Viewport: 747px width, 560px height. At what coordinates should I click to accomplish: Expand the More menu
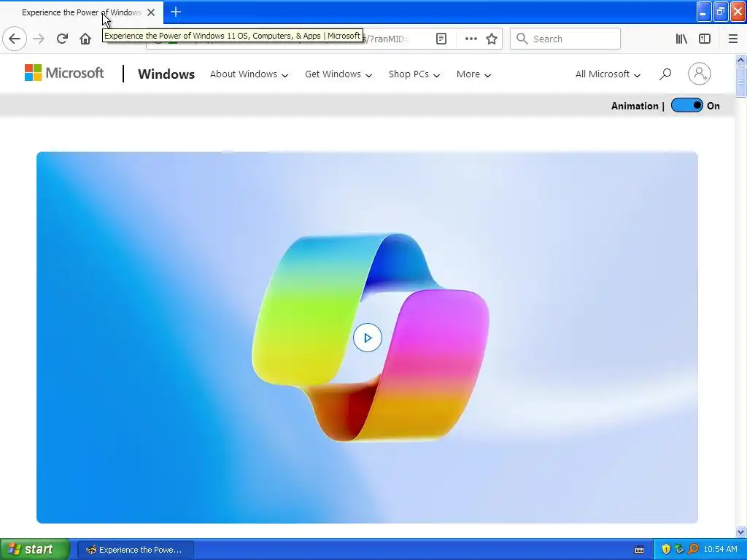point(473,74)
